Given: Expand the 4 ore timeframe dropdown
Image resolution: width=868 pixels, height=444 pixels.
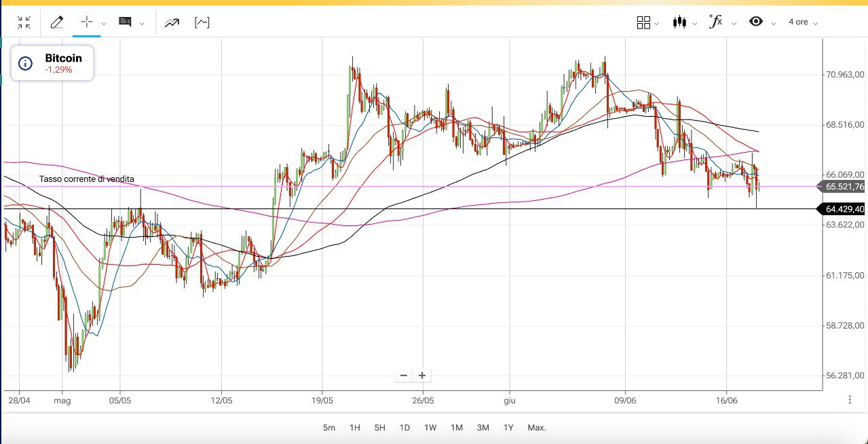Looking at the screenshot, I should pos(803,22).
